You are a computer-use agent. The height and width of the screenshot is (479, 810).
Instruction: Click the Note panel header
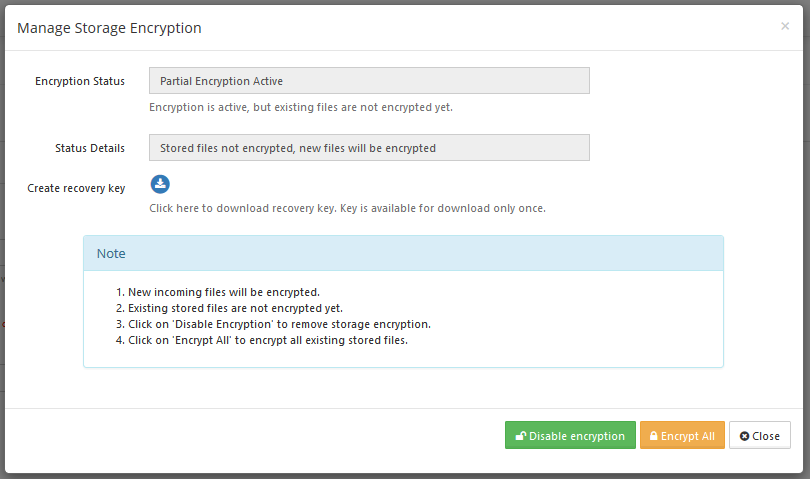point(403,253)
